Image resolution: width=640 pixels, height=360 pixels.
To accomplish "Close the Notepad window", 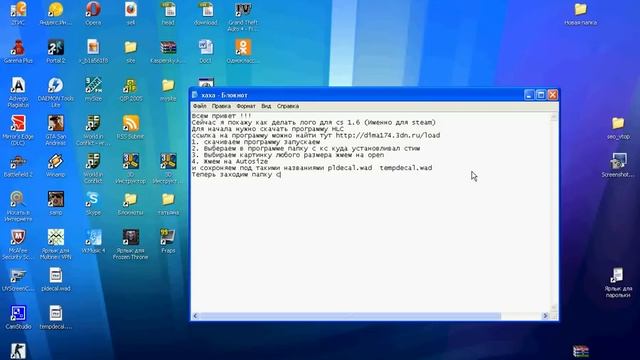I will tap(553, 95).
